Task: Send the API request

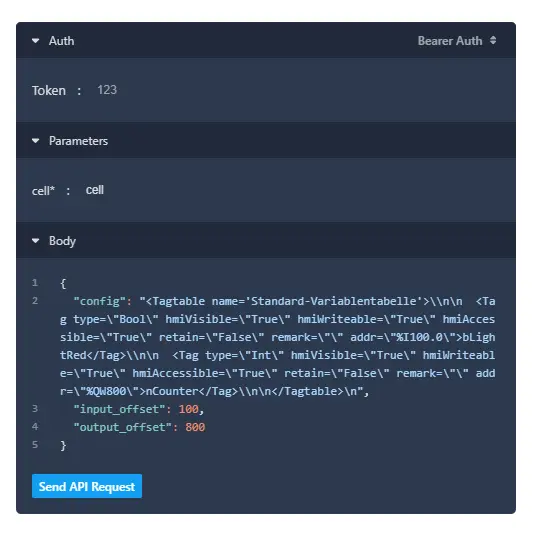Action: 87,486
